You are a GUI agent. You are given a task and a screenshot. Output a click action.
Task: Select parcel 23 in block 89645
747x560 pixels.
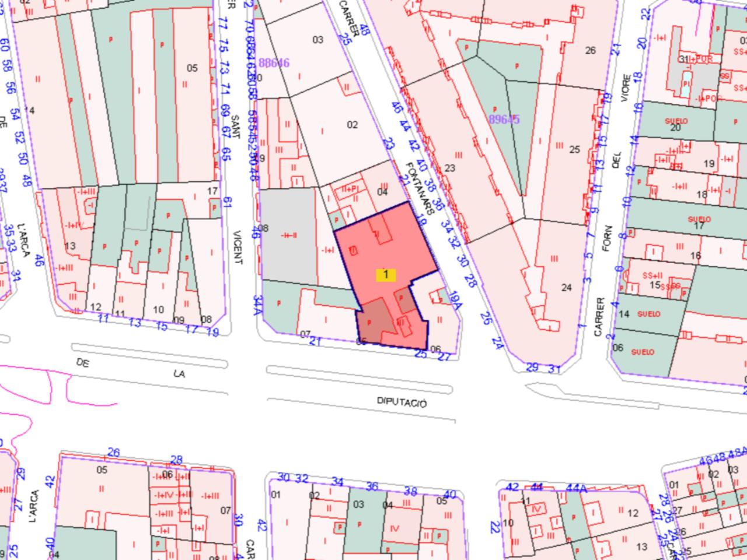(x=449, y=168)
